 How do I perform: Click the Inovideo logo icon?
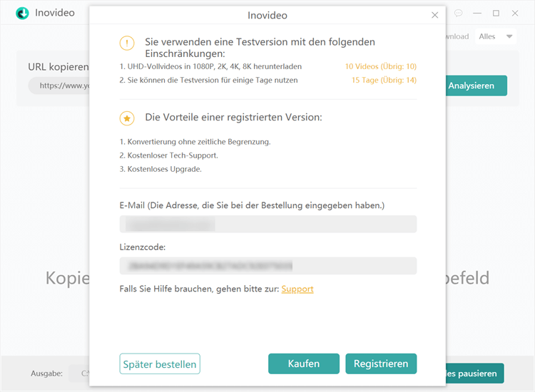(x=23, y=14)
